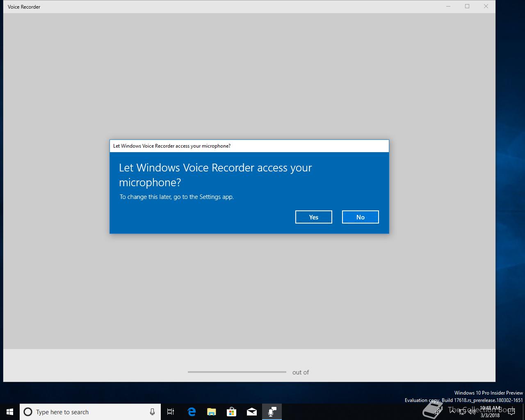The image size is (525, 420).
Task: Open Microsoft Store from taskbar
Action: pos(232,412)
